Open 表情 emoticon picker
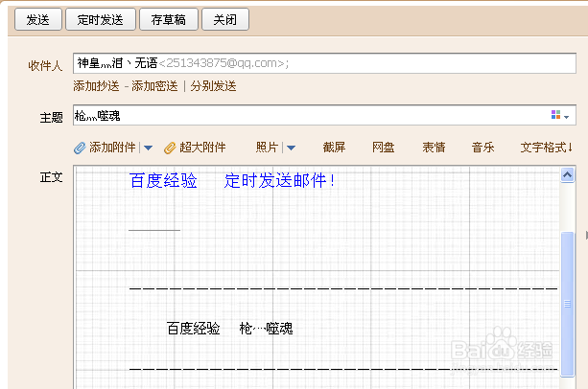 pyautogui.click(x=434, y=148)
